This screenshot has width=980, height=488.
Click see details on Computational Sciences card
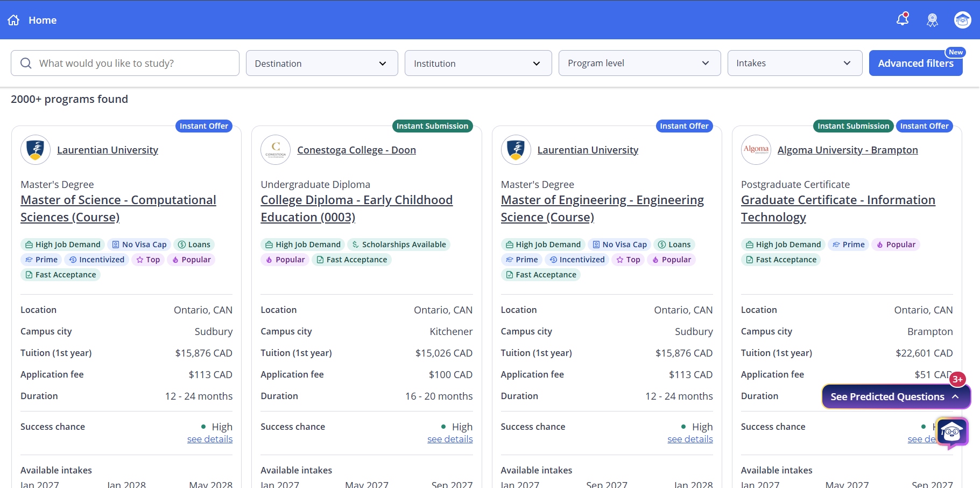pyautogui.click(x=210, y=439)
